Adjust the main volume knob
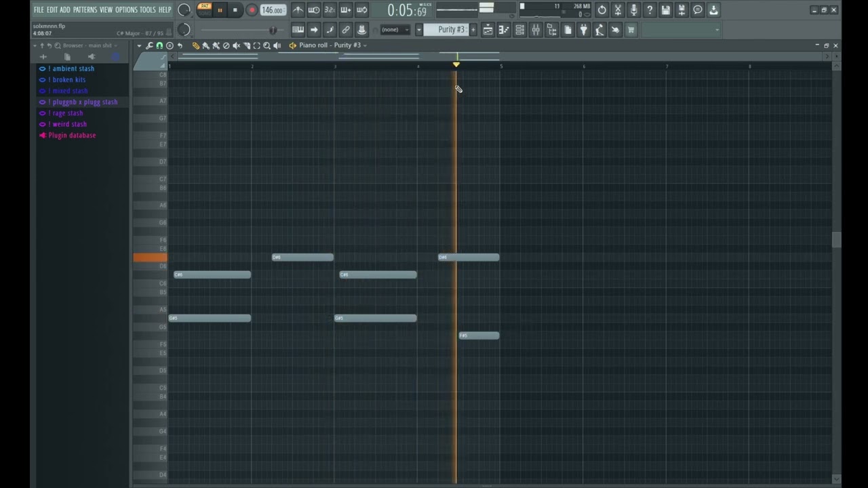 pos(184,10)
